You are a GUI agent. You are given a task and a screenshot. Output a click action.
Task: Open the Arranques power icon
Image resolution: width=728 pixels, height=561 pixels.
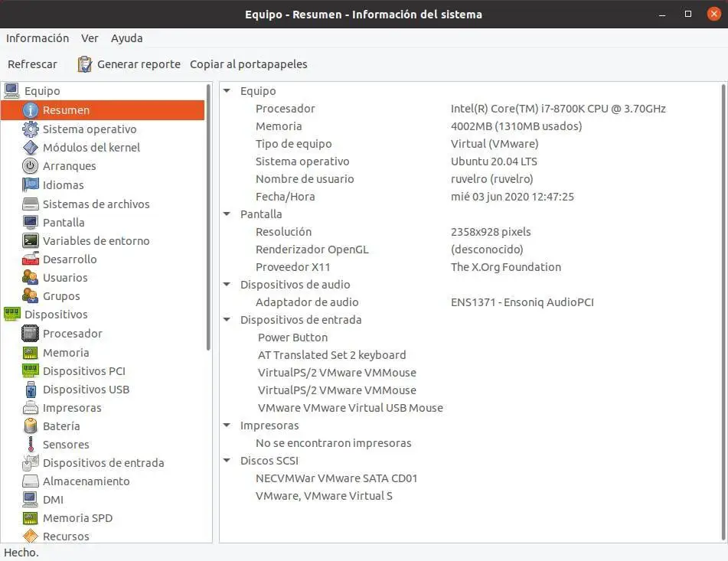tap(31, 166)
